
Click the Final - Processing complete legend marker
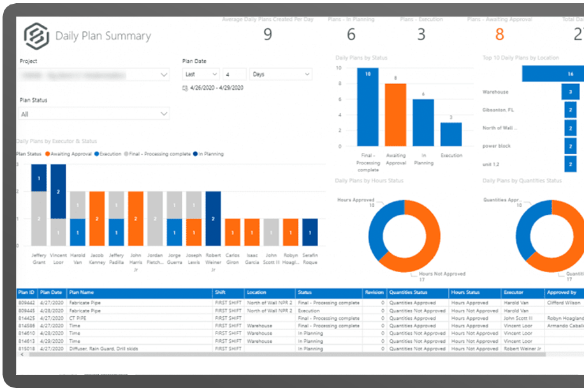tap(126, 154)
